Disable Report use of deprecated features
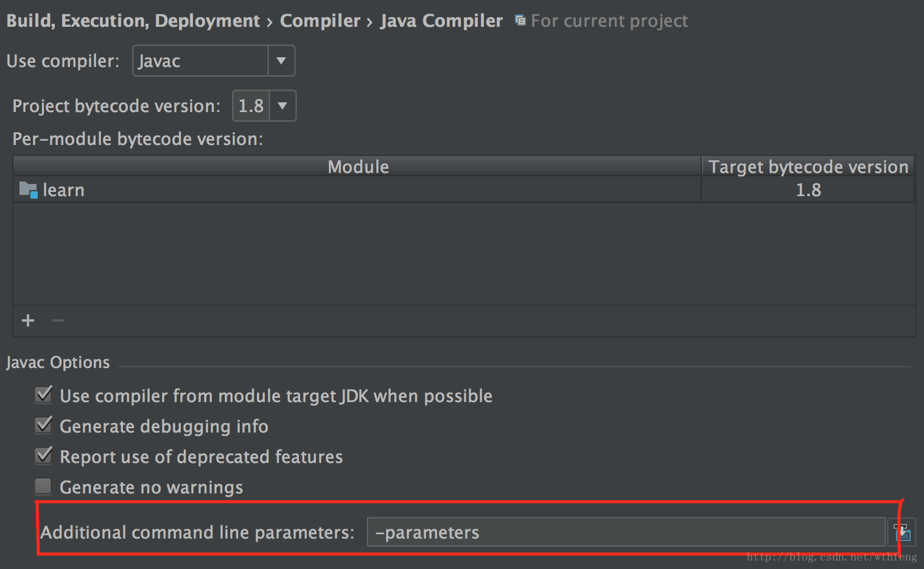The image size is (924, 569). 43,456
